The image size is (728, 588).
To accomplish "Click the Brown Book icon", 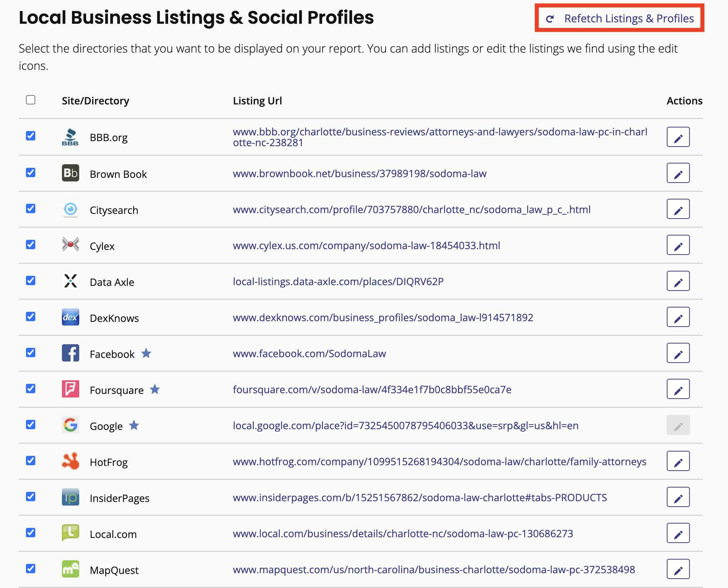I will click(71, 173).
